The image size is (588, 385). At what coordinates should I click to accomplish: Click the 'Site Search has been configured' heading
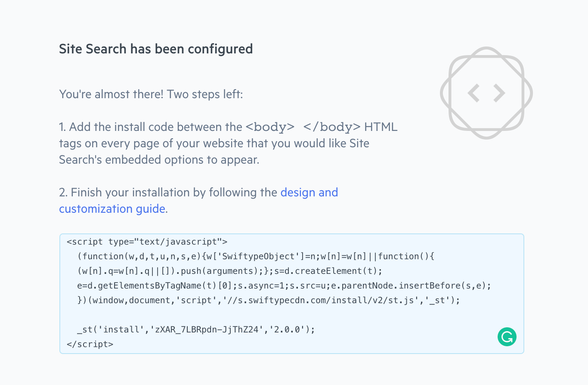[x=156, y=49]
